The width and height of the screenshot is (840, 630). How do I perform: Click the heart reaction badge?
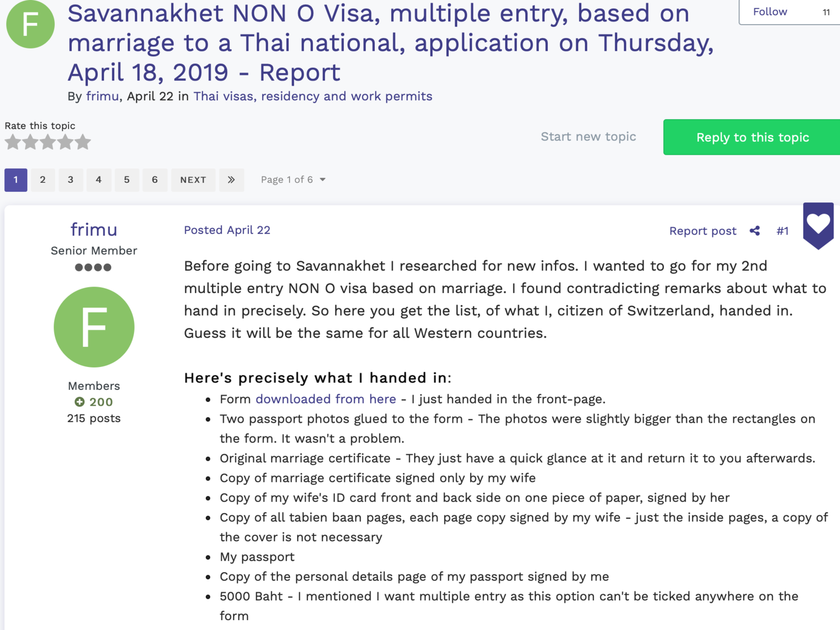pos(818,225)
